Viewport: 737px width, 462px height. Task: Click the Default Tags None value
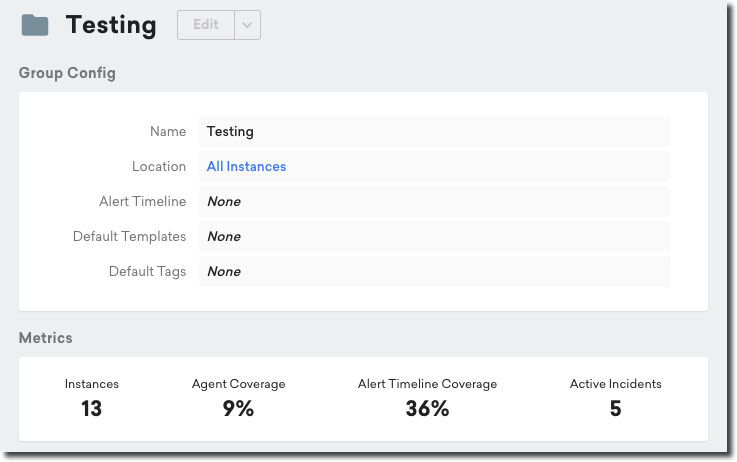(x=223, y=272)
